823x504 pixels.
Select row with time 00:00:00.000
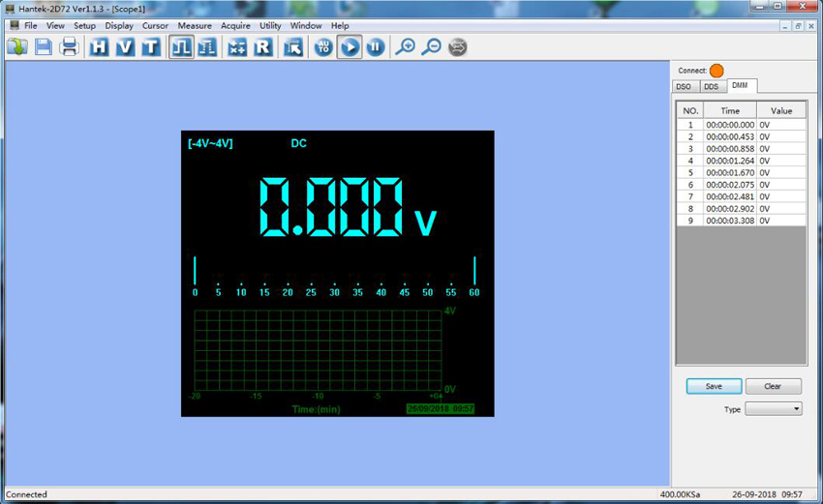pyautogui.click(x=741, y=125)
